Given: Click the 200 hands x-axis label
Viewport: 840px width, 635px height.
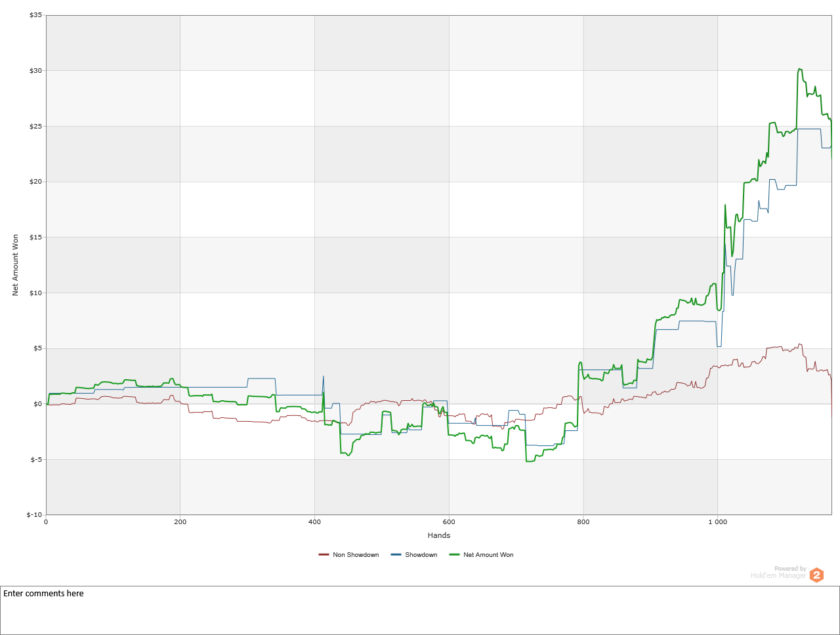Looking at the screenshot, I should pyautogui.click(x=180, y=522).
